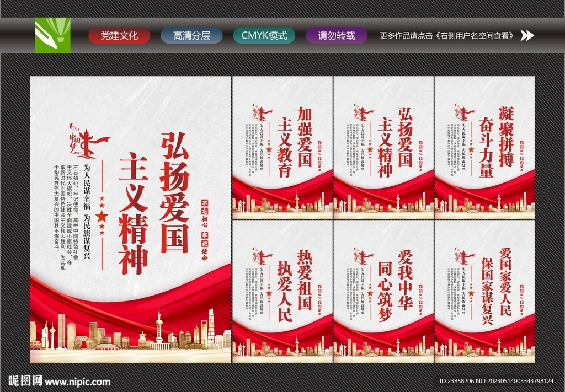The height and width of the screenshot is (392, 565).
Task: Click the CMYK模式 green pill button
Action: 264,36
